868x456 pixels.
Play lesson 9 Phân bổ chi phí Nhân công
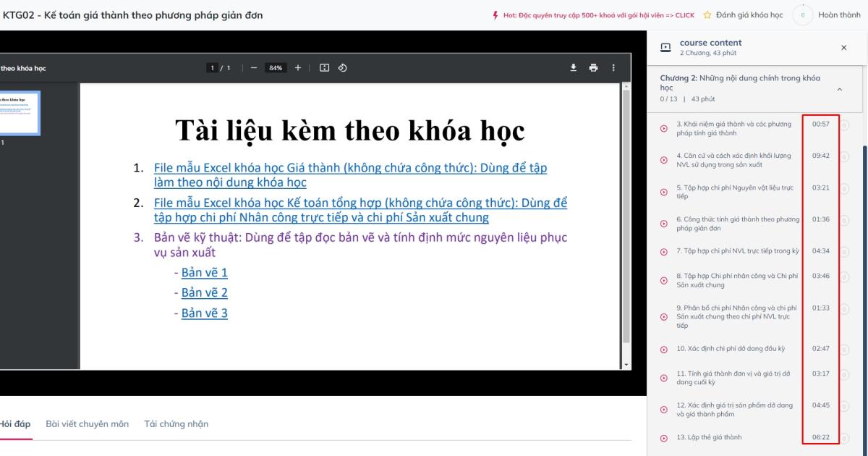(x=664, y=317)
